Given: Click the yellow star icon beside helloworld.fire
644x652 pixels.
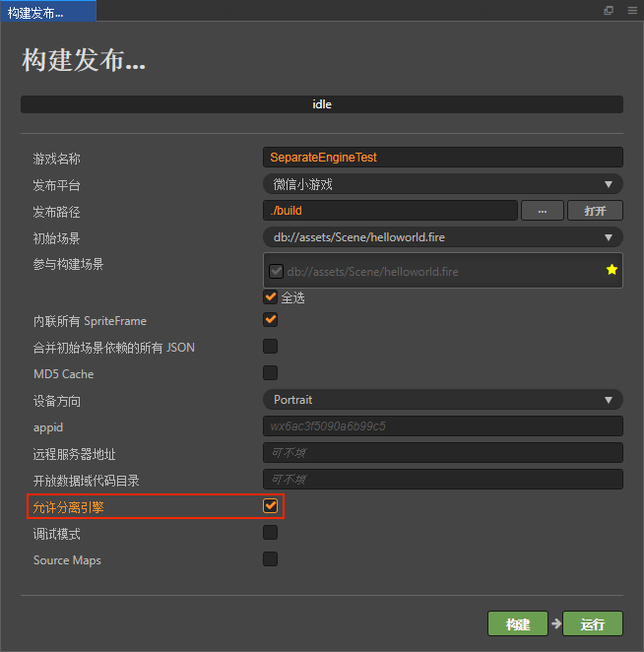Looking at the screenshot, I should click(x=612, y=270).
